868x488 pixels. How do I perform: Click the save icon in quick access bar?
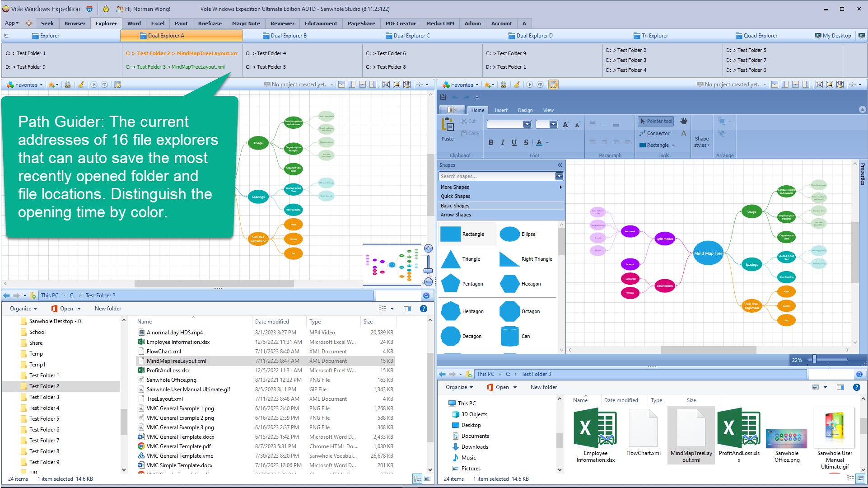tap(443, 97)
